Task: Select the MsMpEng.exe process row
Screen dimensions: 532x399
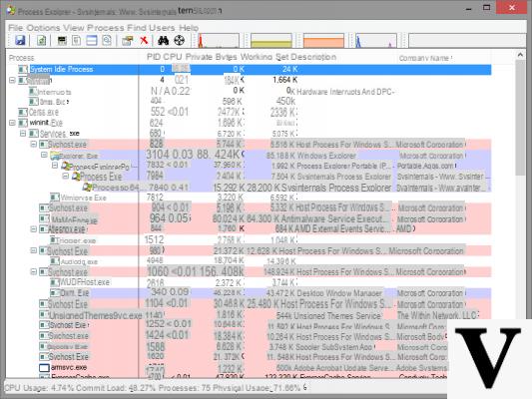Action: tap(265, 218)
